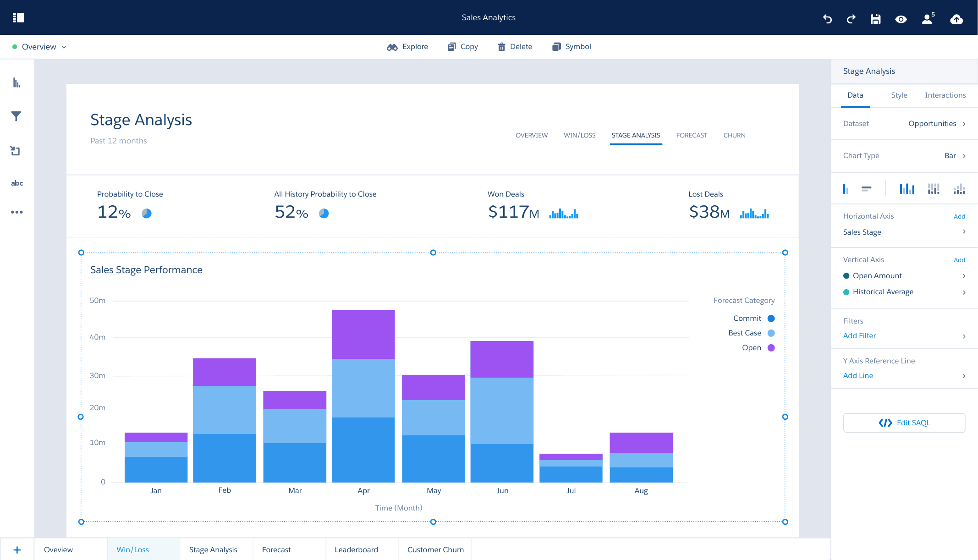The width and height of the screenshot is (978, 560).
Task: Open more widgets ellipsis in sidebar
Action: pos(17,212)
